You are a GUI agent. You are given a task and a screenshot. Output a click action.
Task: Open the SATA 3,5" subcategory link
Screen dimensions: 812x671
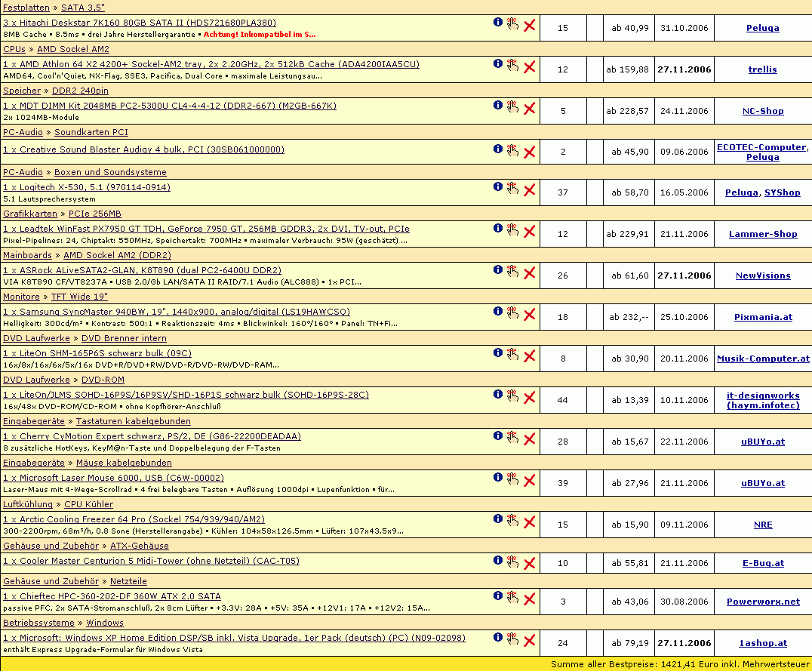(83, 8)
